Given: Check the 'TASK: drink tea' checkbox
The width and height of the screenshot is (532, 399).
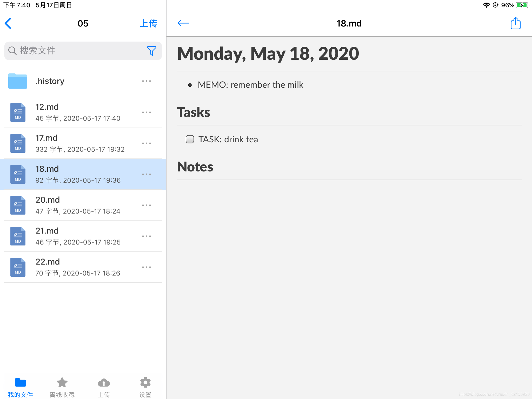Looking at the screenshot, I should click(x=190, y=139).
